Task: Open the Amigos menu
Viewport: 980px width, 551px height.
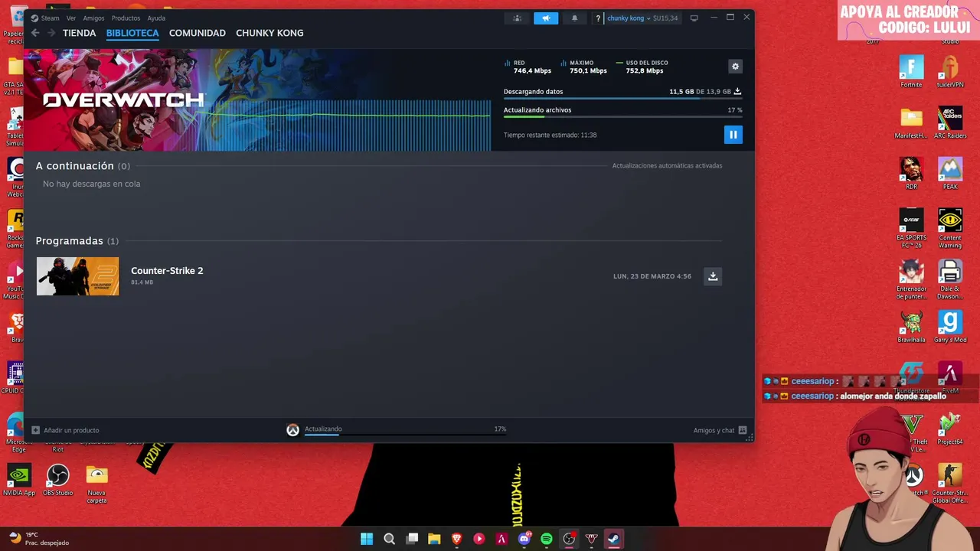Action: point(93,18)
